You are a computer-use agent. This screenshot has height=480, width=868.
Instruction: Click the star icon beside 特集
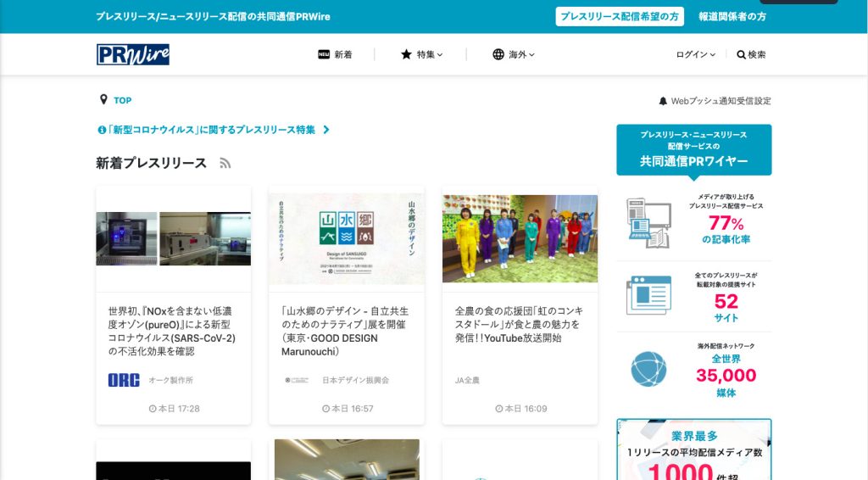click(x=406, y=54)
